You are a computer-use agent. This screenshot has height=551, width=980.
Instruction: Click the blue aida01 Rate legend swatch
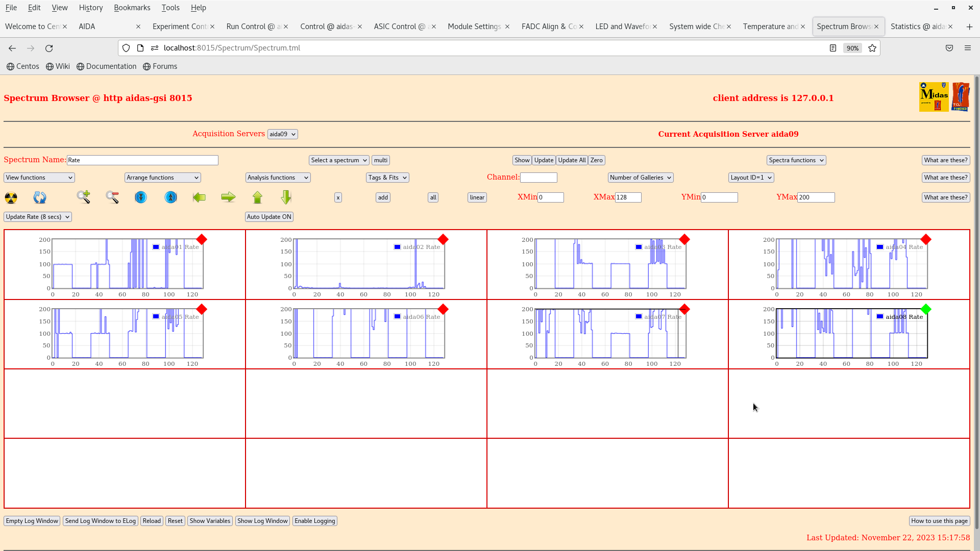(x=156, y=247)
